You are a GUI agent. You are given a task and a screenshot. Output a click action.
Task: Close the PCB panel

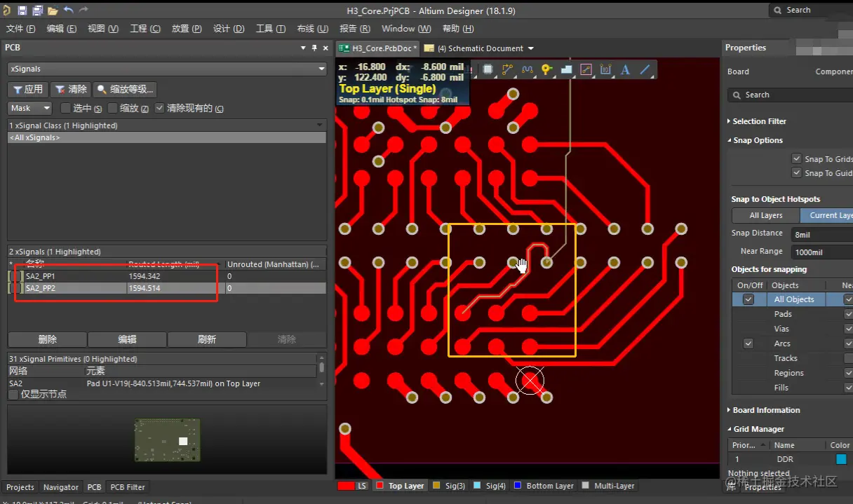click(x=325, y=48)
